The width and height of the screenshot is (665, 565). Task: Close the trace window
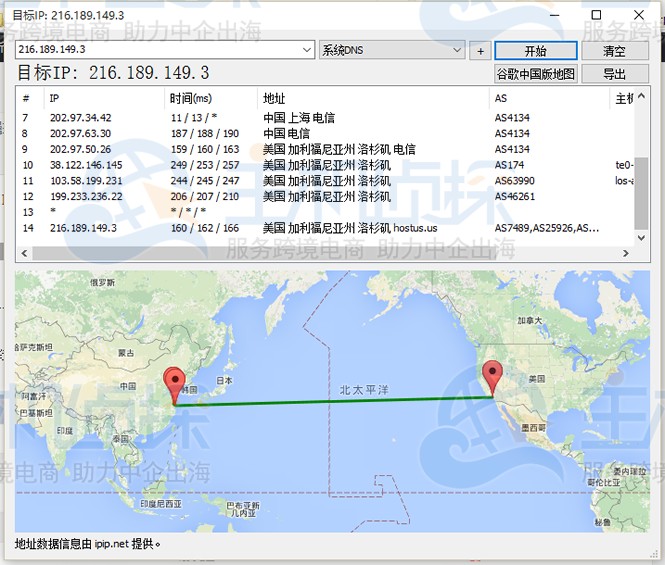coord(641,15)
